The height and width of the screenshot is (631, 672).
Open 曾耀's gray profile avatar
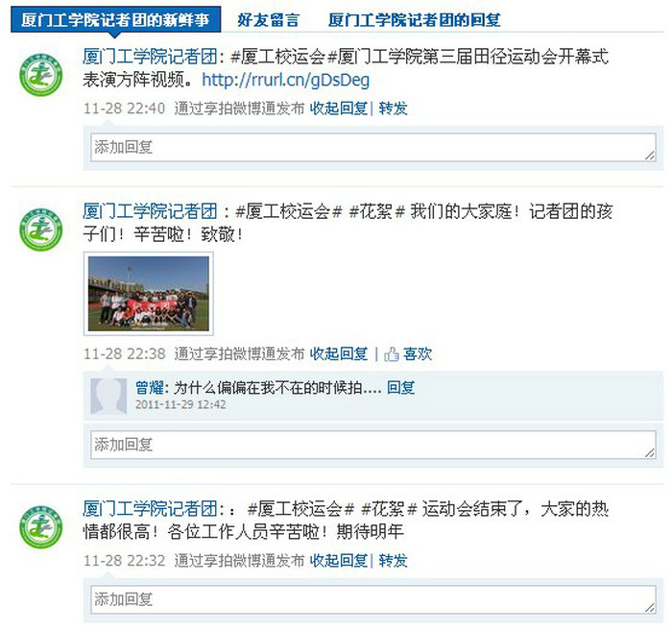[108, 396]
